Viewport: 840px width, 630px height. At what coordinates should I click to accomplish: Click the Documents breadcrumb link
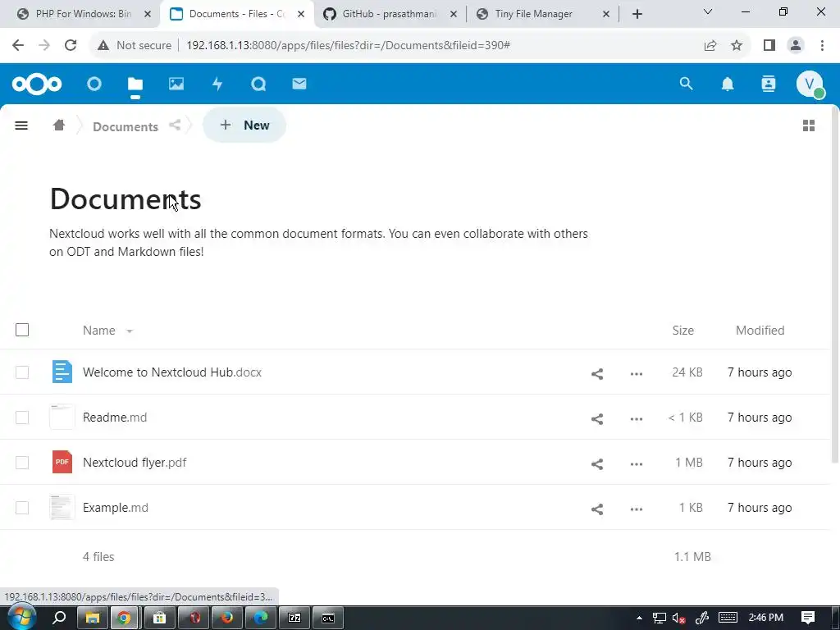[126, 126]
